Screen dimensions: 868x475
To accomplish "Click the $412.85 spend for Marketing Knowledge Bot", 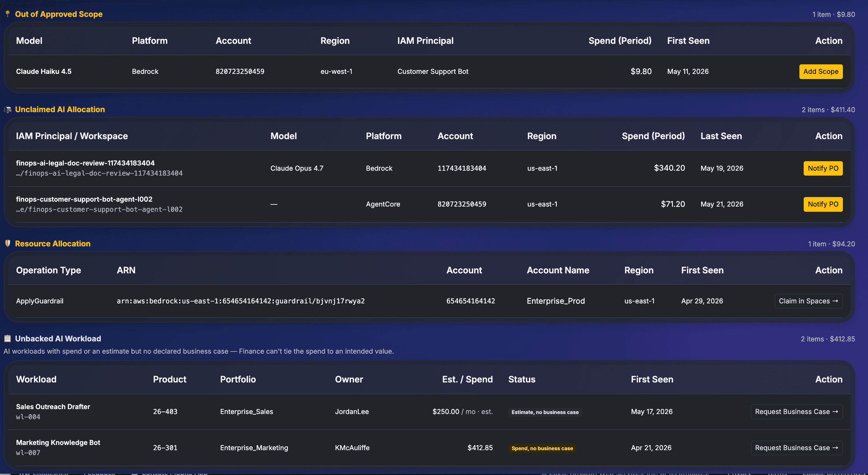I will point(480,448).
